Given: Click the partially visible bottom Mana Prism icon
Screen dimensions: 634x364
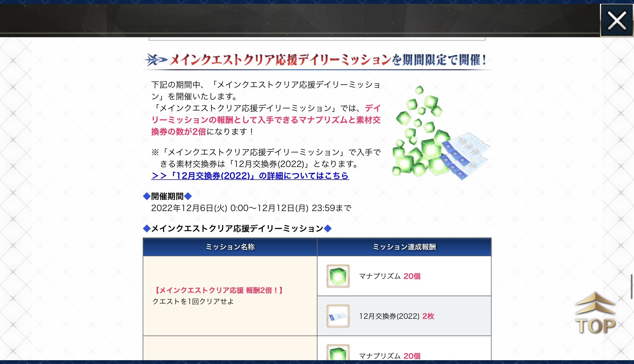Looking at the screenshot, I should click(338, 353).
